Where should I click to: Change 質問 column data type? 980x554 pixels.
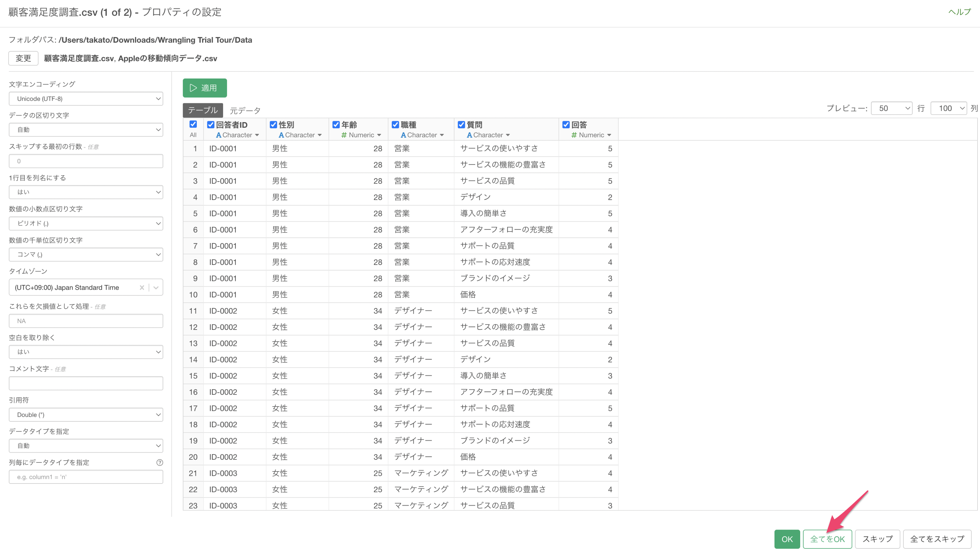click(488, 135)
